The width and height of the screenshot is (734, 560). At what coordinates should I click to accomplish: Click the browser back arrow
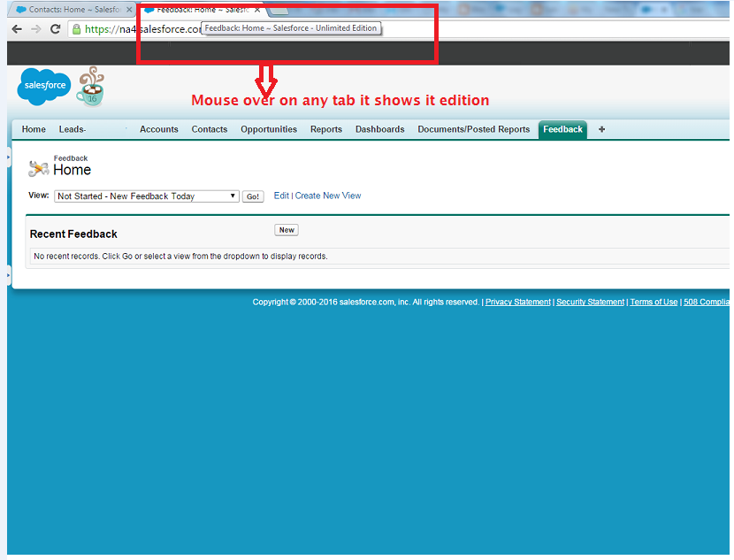point(17,29)
